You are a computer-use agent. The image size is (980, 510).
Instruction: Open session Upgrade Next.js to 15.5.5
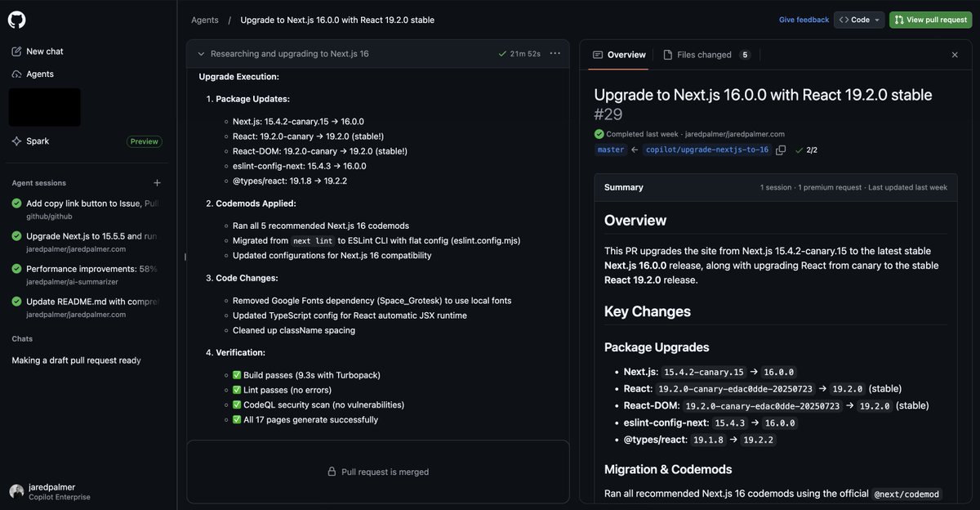[85, 242]
